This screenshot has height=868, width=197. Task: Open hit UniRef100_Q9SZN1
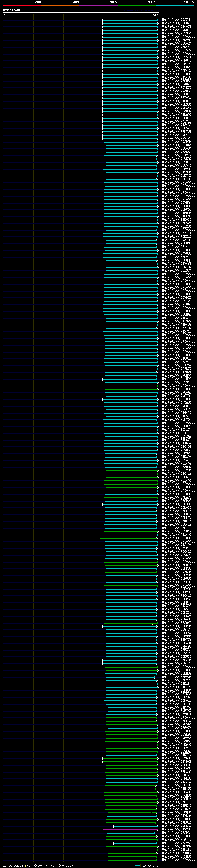pyautogui.click(x=177, y=20)
